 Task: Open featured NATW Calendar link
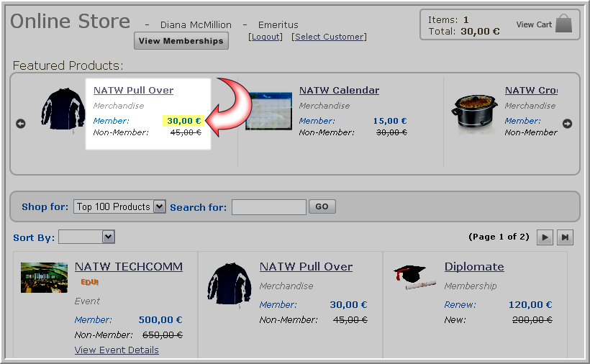tap(339, 90)
